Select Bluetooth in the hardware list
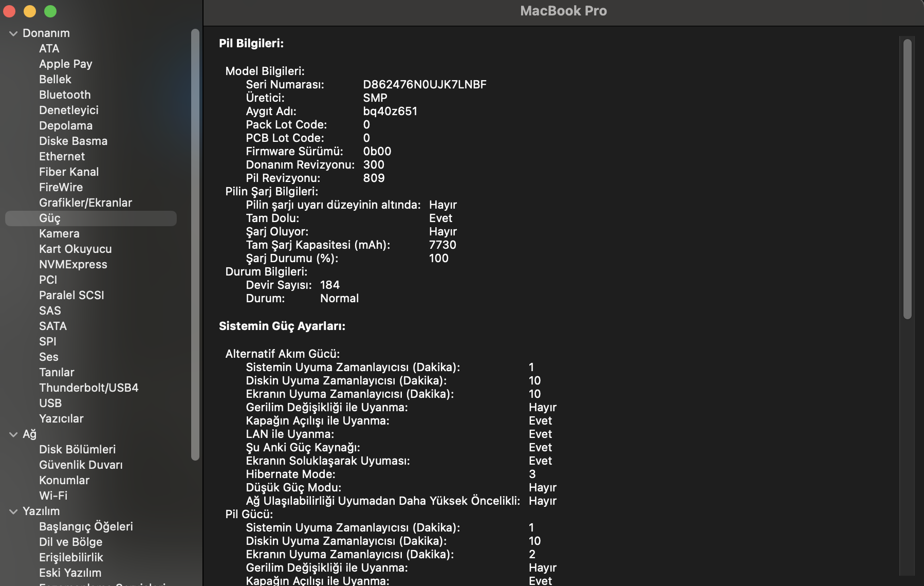Viewport: 924px width, 586px height. pos(65,95)
